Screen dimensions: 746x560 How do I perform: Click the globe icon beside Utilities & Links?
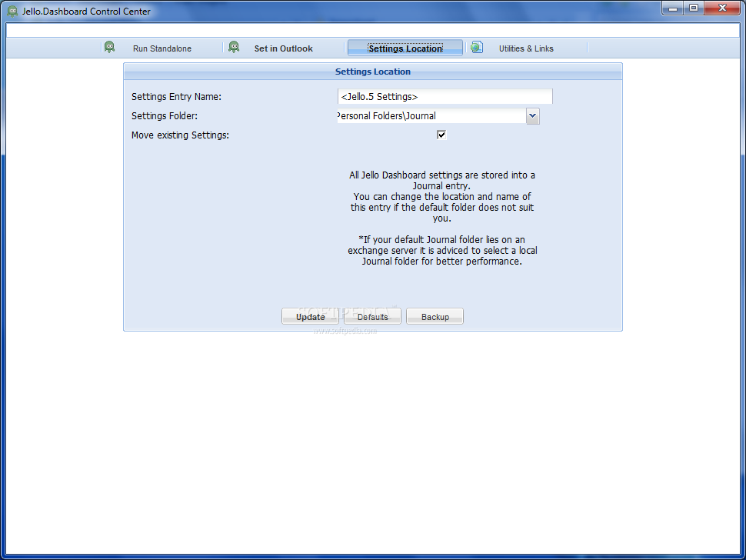477,48
